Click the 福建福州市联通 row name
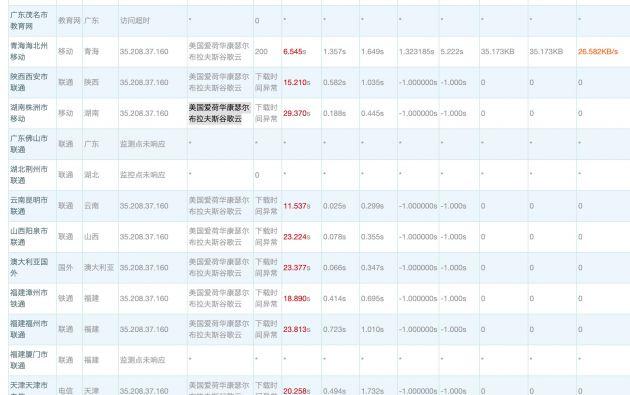Image resolution: width=630 pixels, height=395 pixels. tap(29, 329)
